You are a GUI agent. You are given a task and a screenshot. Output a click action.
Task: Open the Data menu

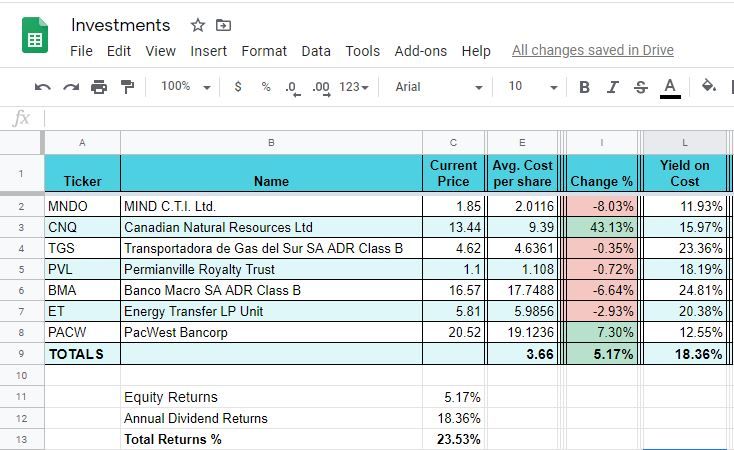(x=316, y=51)
